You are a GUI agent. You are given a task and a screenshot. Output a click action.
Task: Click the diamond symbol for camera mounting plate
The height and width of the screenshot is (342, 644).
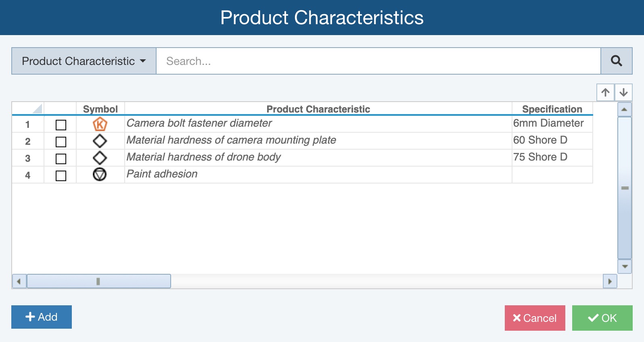click(x=100, y=141)
